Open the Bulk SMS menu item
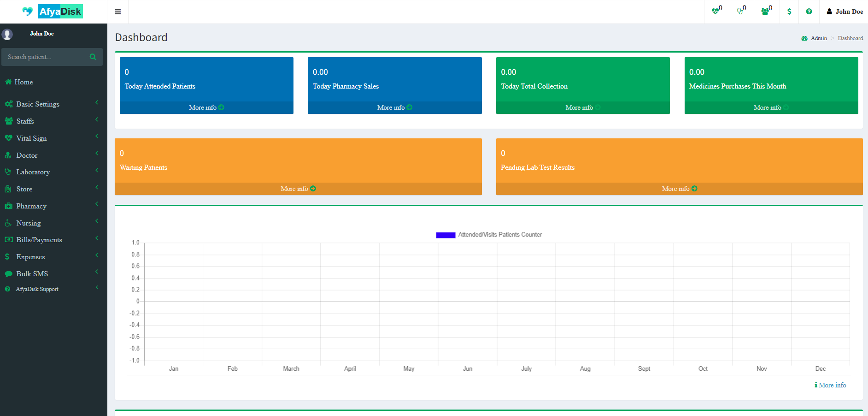868x416 pixels. point(32,273)
